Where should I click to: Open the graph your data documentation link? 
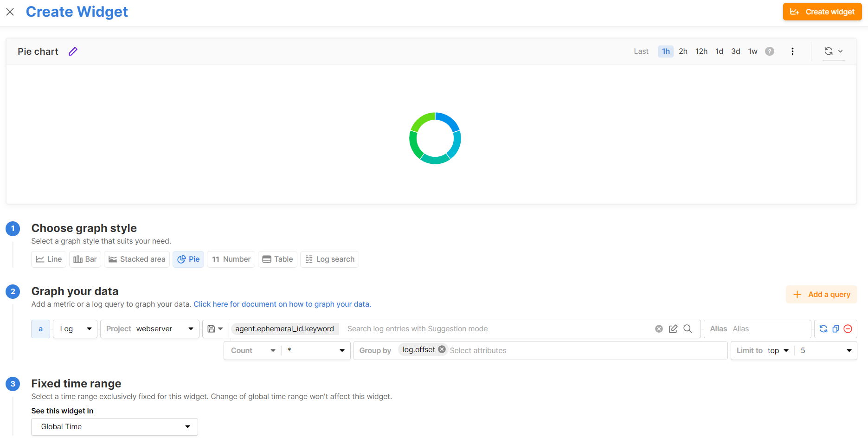[x=282, y=304]
